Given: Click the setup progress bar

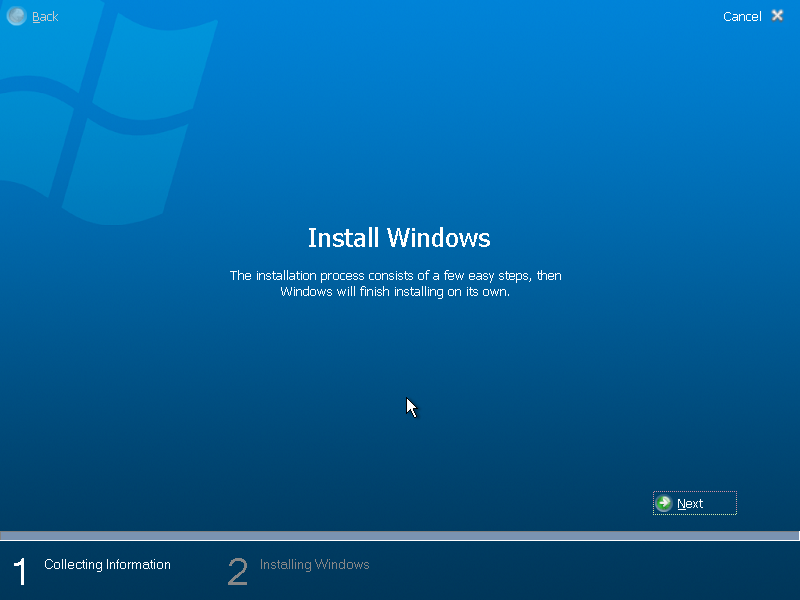Looking at the screenshot, I should click(399, 535).
